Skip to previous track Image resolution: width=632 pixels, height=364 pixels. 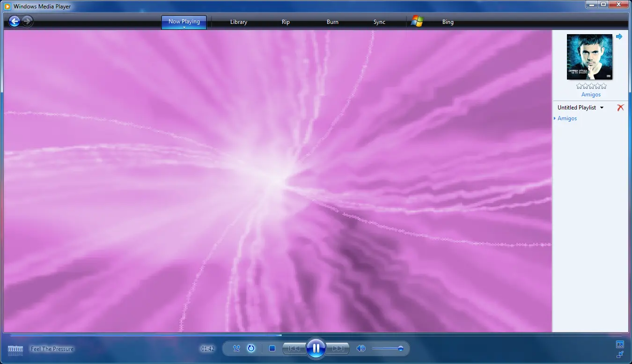(x=294, y=348)
